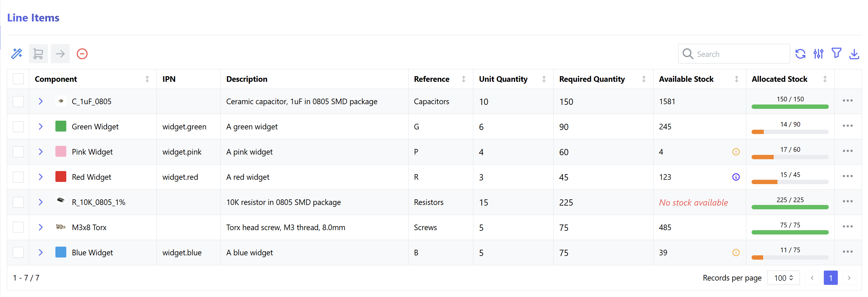Expand the M3x8 Torx row chevron
Viewport: 868px width, 297px height.
tap(41, 227)
